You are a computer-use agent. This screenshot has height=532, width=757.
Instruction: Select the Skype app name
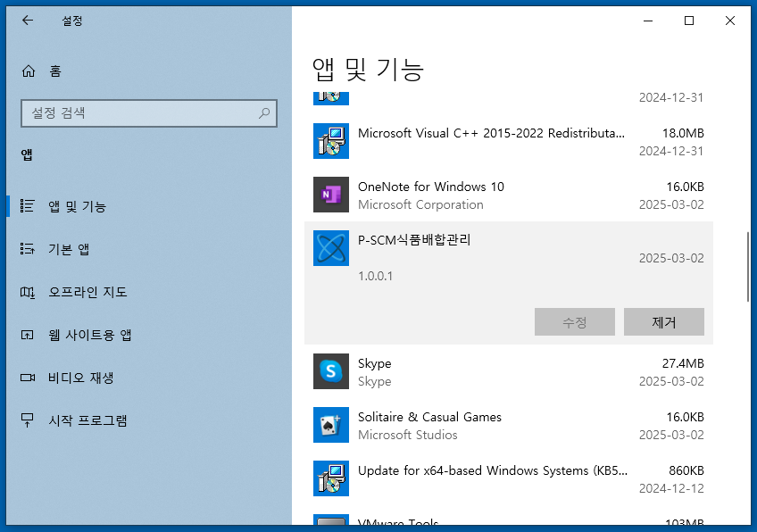(375, 363)
